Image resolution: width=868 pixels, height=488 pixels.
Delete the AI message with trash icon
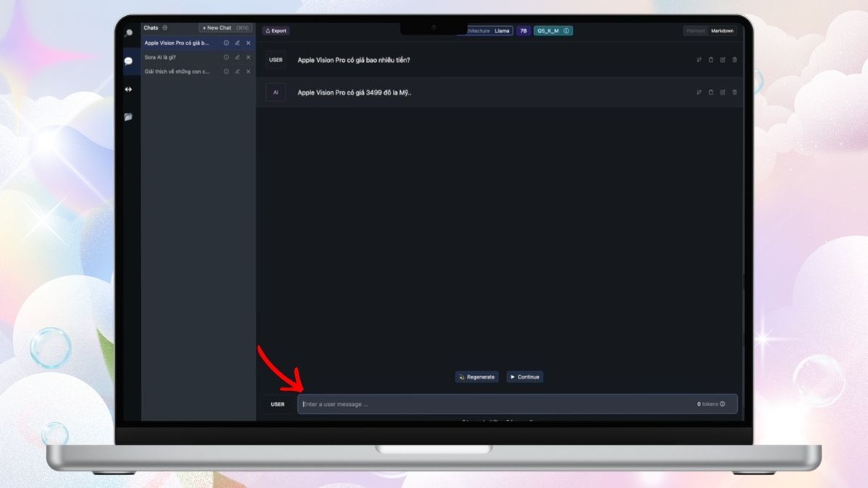734,93
